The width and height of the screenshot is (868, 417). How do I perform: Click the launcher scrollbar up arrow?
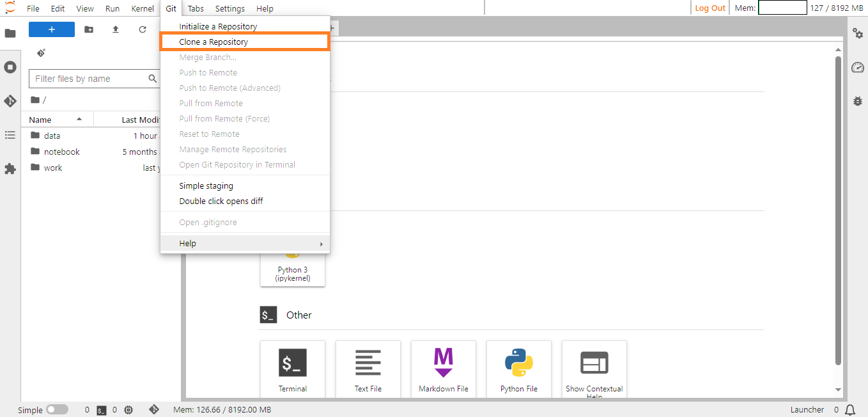tap(838, 49)
